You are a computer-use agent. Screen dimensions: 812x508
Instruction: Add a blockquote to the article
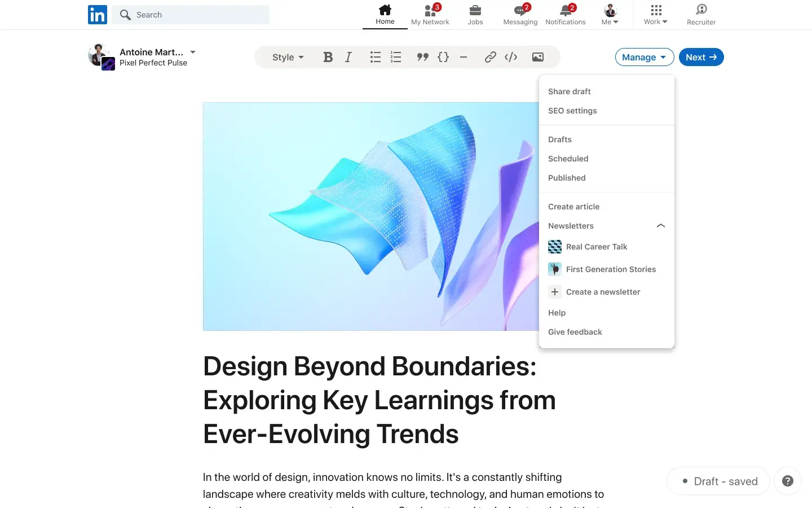click(422, 57)
